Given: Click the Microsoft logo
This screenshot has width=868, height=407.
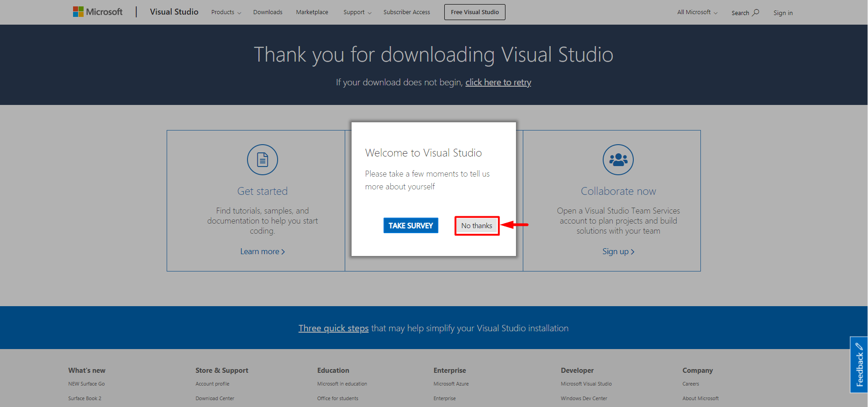Looking at the screenshot, I should pyautogui.click(x=98, y=12).
